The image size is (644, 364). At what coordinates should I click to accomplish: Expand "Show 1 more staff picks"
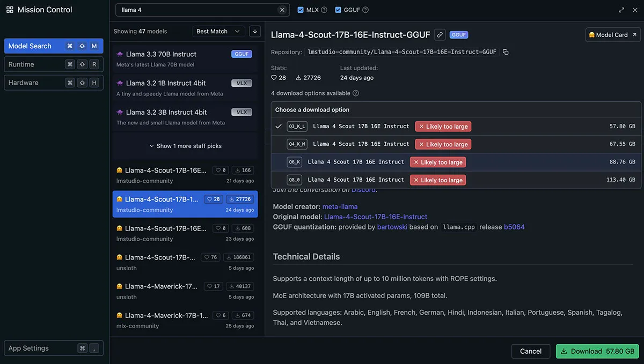click(185, 146)
